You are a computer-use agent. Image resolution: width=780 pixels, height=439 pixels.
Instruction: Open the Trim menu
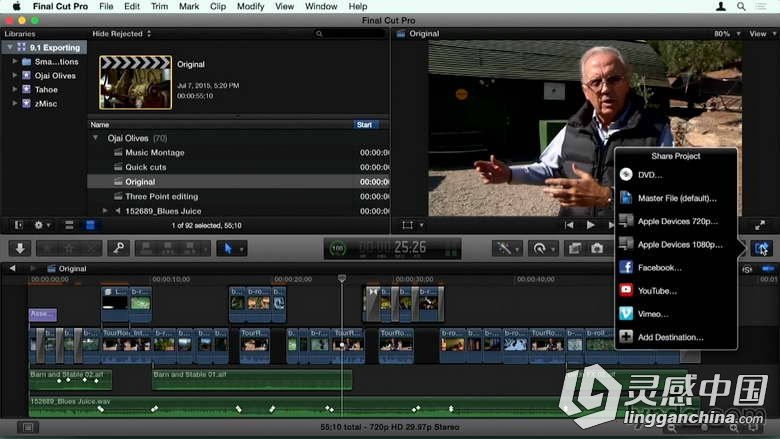(159, 6)
